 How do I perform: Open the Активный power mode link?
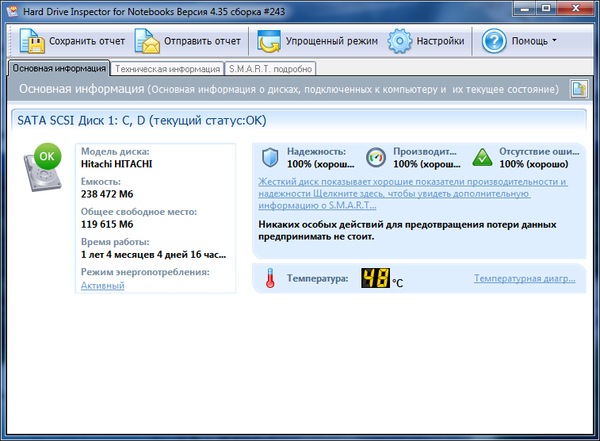click(103, 285)
